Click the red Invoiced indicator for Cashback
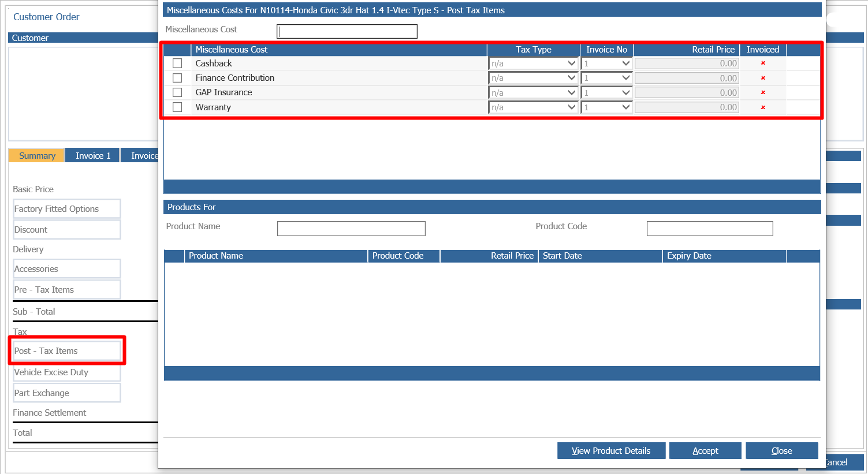 coord(763,64)
